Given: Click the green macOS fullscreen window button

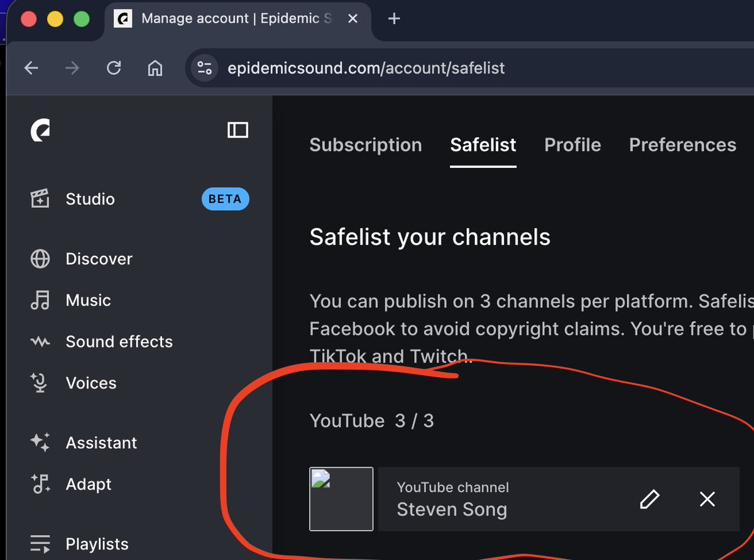Looking at the screenshot, I should pos(82,19).
